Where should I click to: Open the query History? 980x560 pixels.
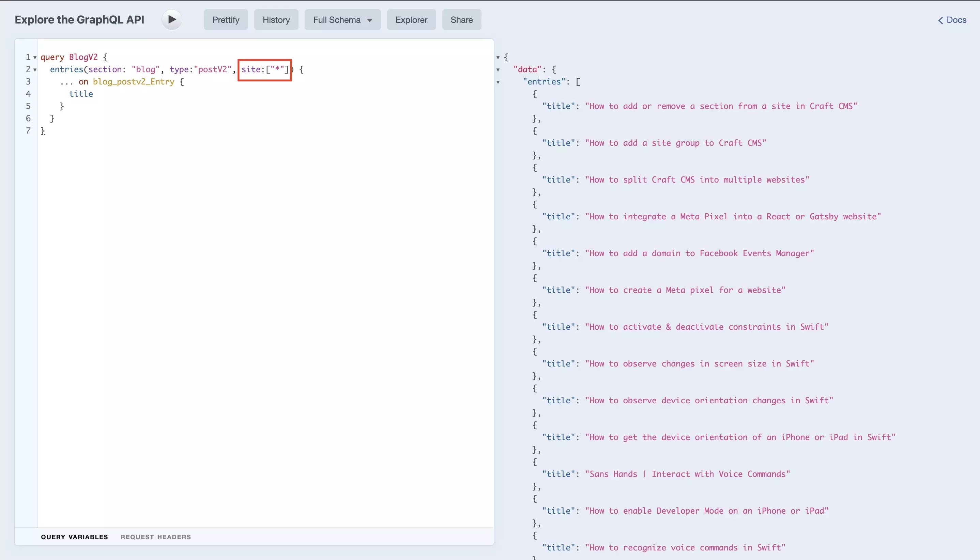276,19
